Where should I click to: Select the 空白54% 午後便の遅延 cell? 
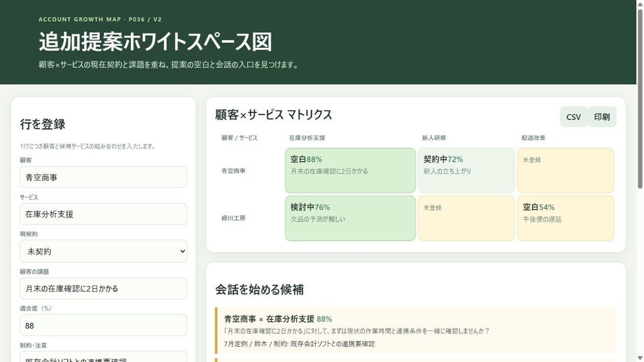[x=565, y=218]
